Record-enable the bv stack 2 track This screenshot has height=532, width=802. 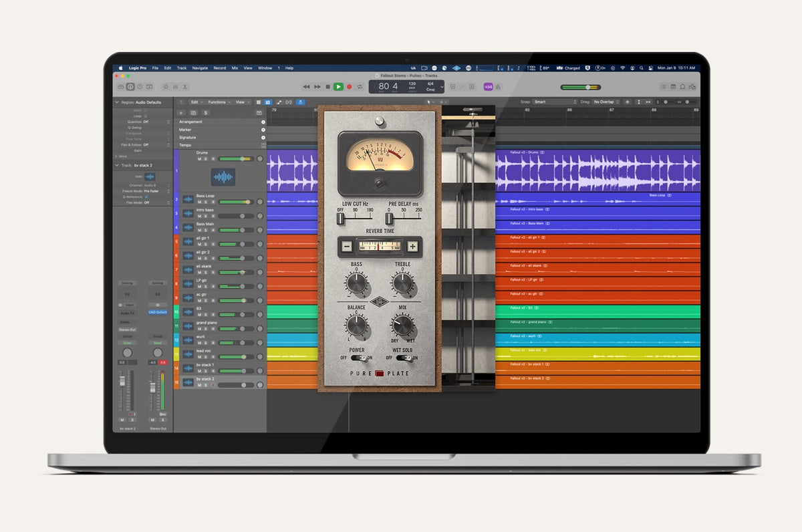pos(213,385)
